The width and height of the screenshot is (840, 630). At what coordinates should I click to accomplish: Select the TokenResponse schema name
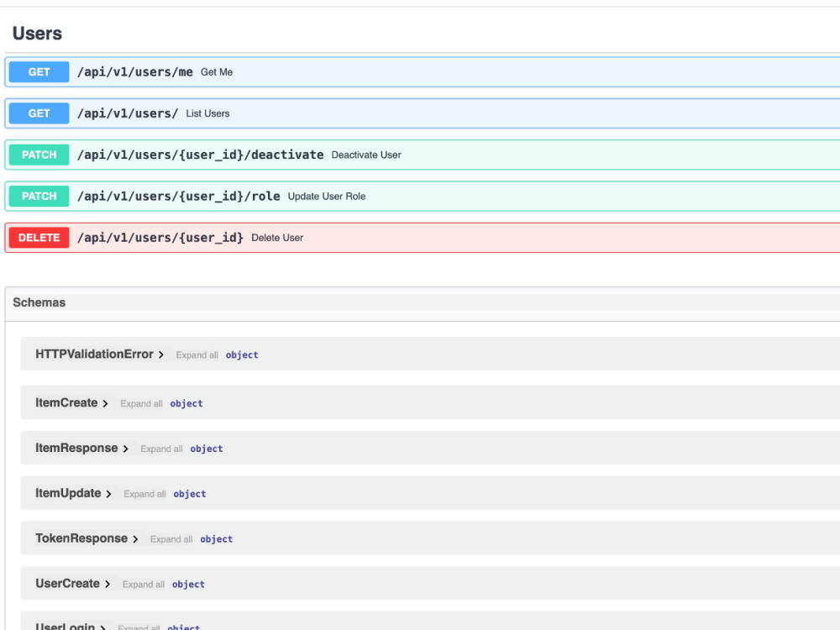81,538
